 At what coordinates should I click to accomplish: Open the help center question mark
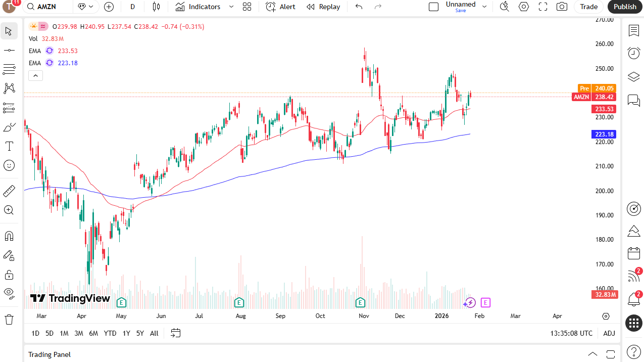coord(633,351)
